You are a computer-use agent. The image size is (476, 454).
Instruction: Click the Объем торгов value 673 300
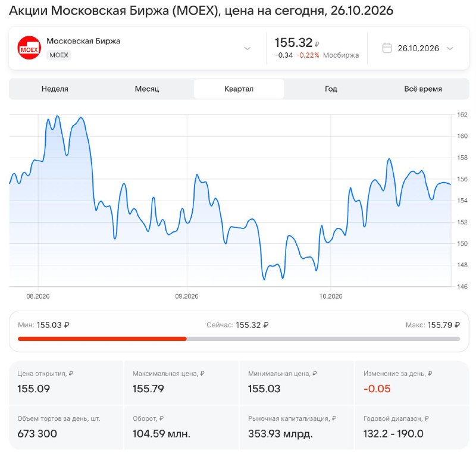click(x=37, y=434)
